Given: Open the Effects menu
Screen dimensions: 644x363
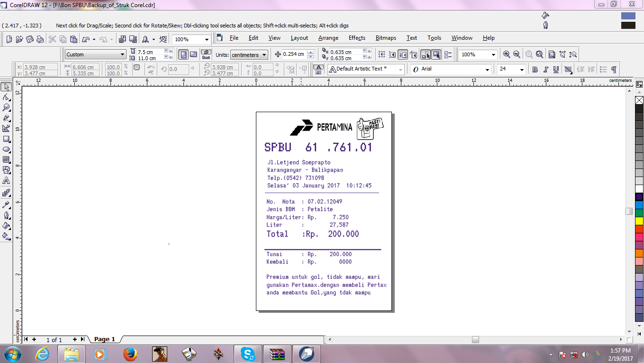Looking at the screenshot, I should tap(357, 38).
